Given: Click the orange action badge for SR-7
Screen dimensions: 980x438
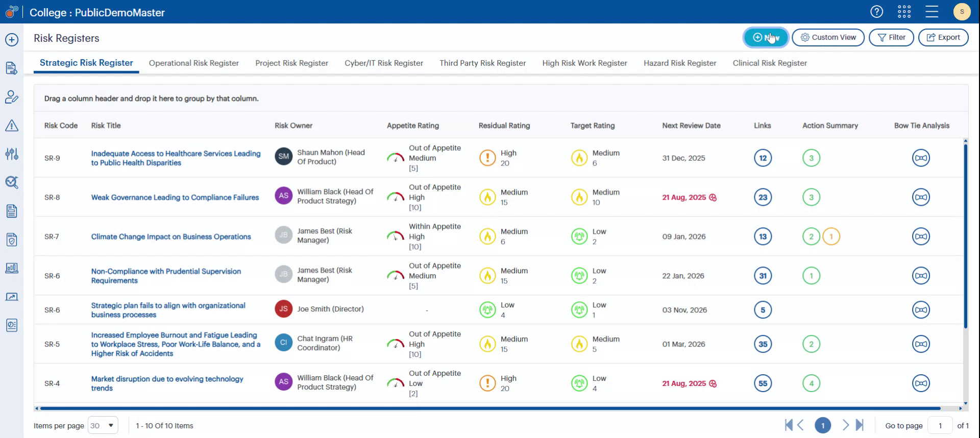Looking at the screenshot, I should click(831, 237).
